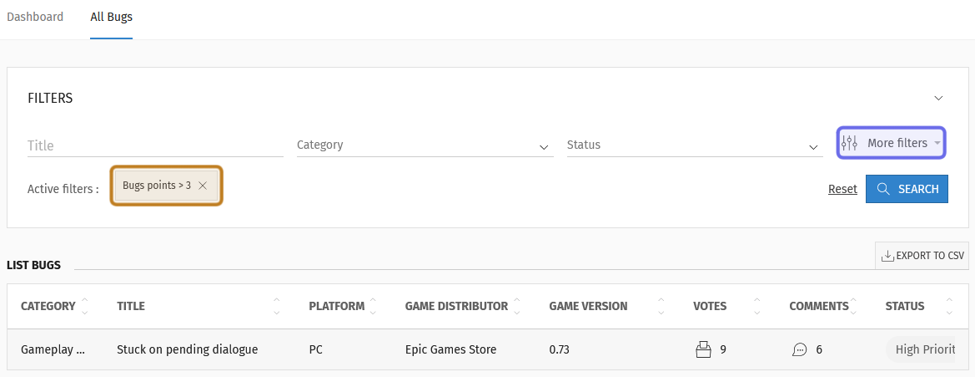Click the votes ballot box icon
This screenshot has width=975, height=377.
(703, 350)
